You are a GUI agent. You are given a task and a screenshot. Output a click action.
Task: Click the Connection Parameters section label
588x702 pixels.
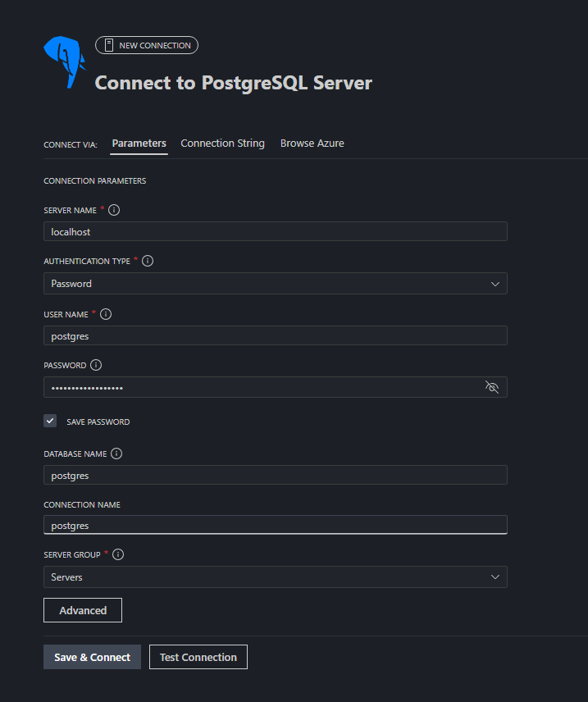(x=95, y=181)
